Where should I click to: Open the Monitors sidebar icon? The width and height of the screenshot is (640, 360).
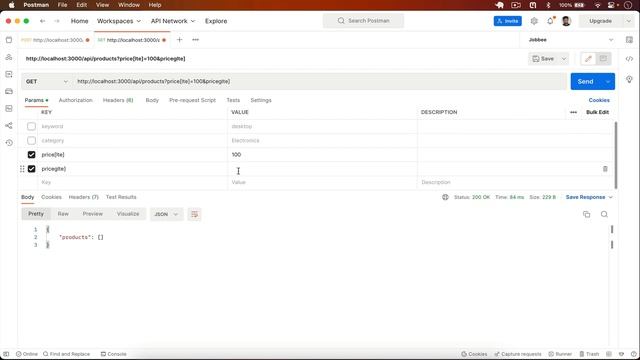tap(9, 109)
